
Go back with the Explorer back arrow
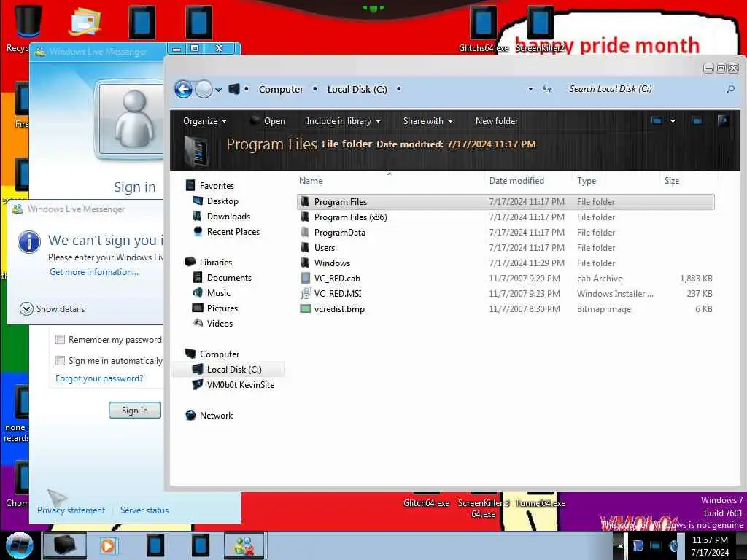(183, 89)
